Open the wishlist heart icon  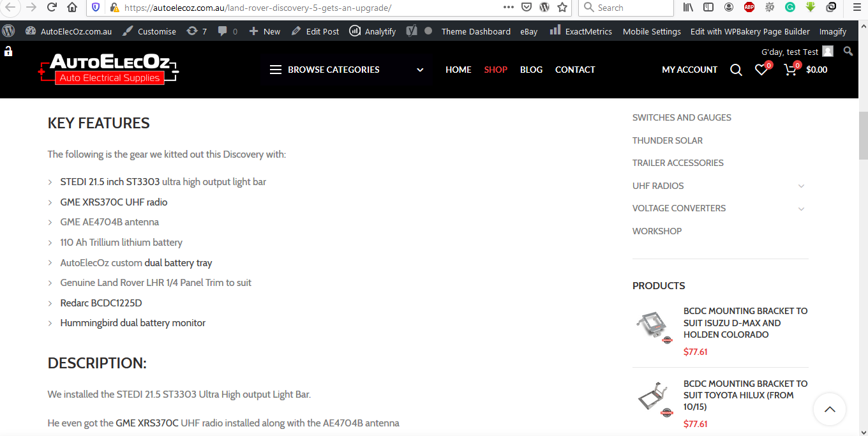click(762, 70)
